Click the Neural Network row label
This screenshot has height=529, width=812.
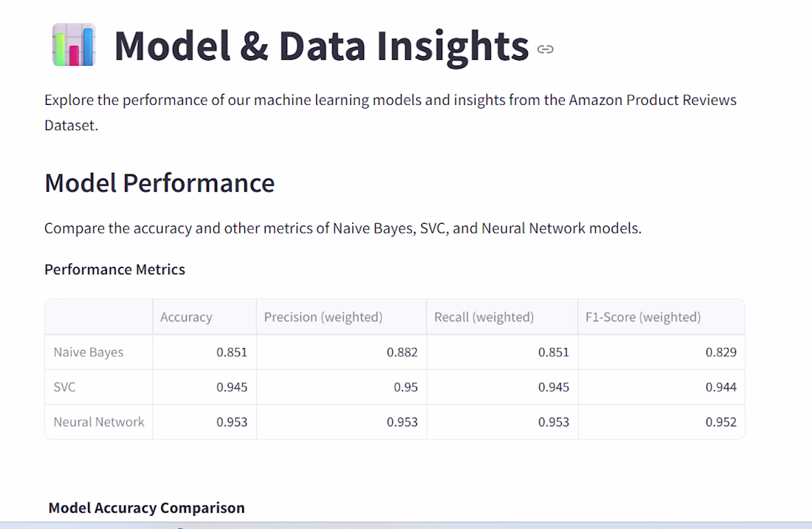[x=99, y=422]
